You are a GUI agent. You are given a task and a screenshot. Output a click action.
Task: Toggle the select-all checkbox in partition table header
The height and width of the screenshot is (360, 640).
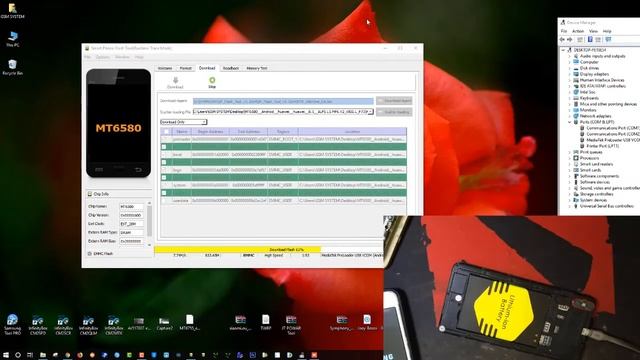tap(166, 131)
